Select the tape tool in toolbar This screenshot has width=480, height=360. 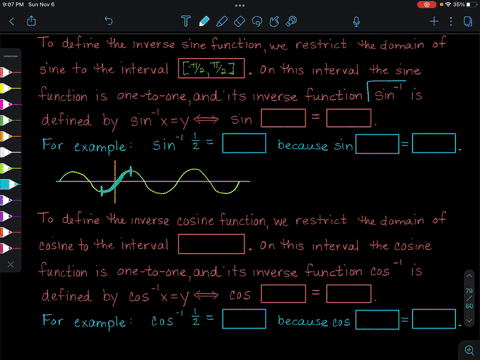[x=292, y=21]
